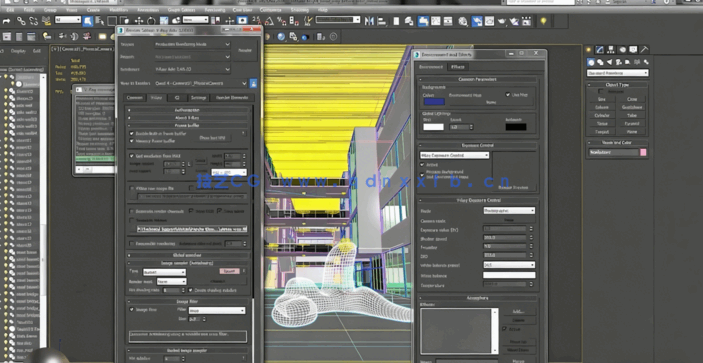Toggle Angle Snap in main toolbar
This screenshot has height=363, width=703.
point(269,21)
